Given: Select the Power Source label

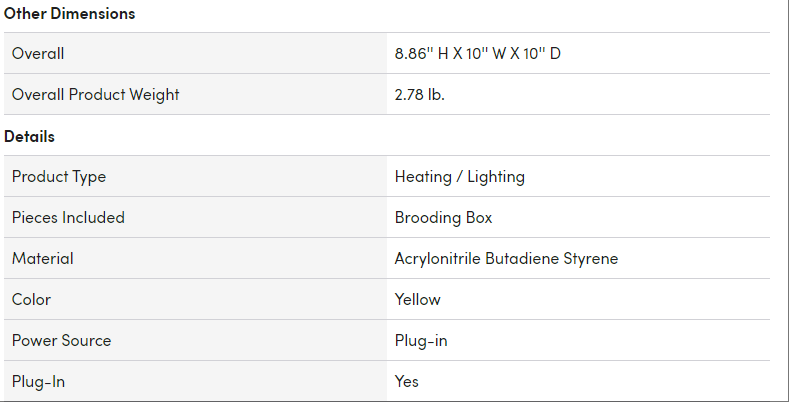Looking at the screenshot, I should coord(62,341).
